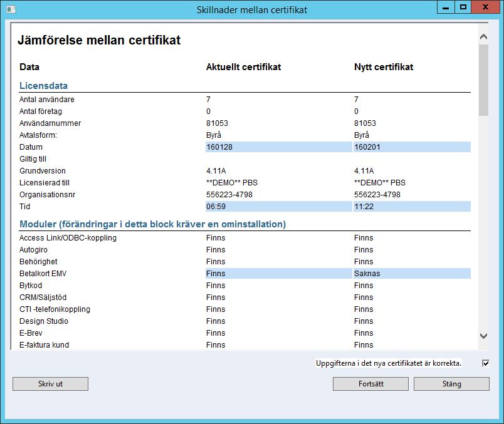
Task: Click the Avtalsform row label
Action: (38, 135)
